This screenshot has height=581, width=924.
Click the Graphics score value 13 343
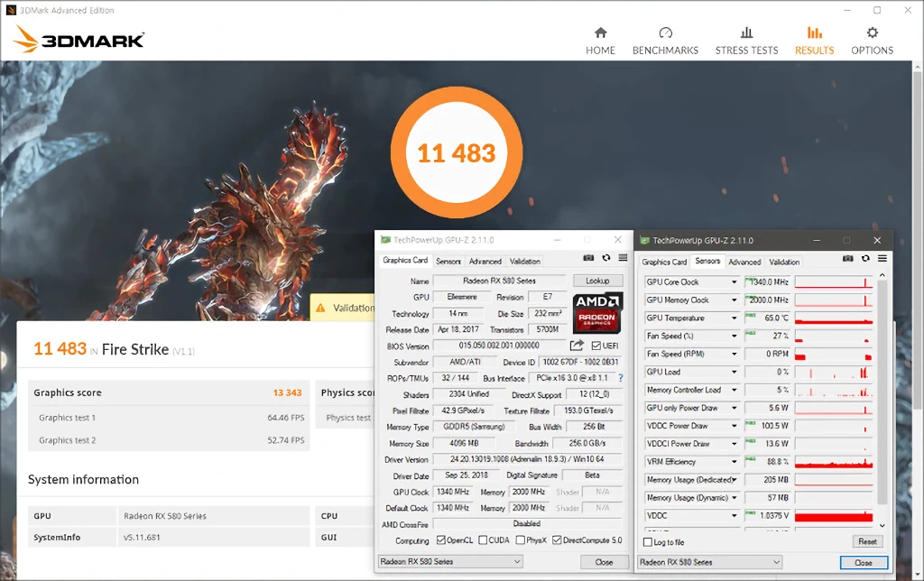[x=287, y=392]
